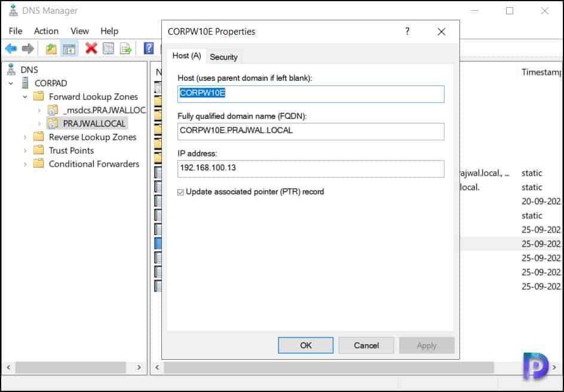The height and width of the screenshot is (392, 564).
Task: Click the Up One Level folder icon
Action: 50,48
